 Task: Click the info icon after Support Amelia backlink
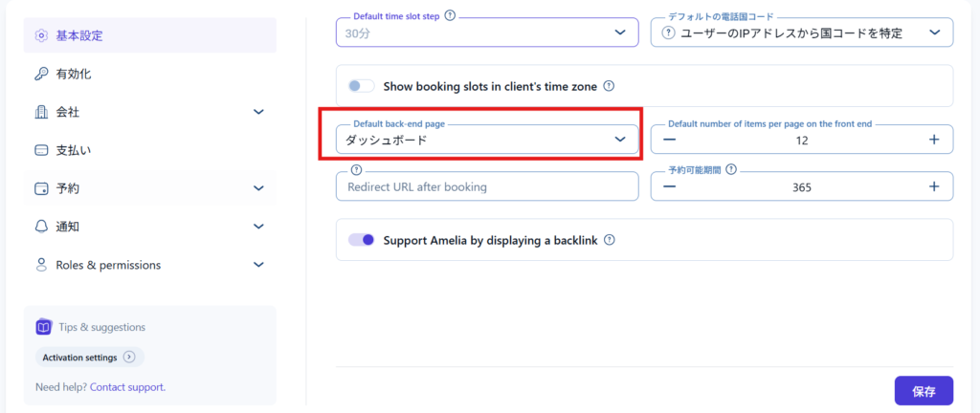[x=609, y=241]
